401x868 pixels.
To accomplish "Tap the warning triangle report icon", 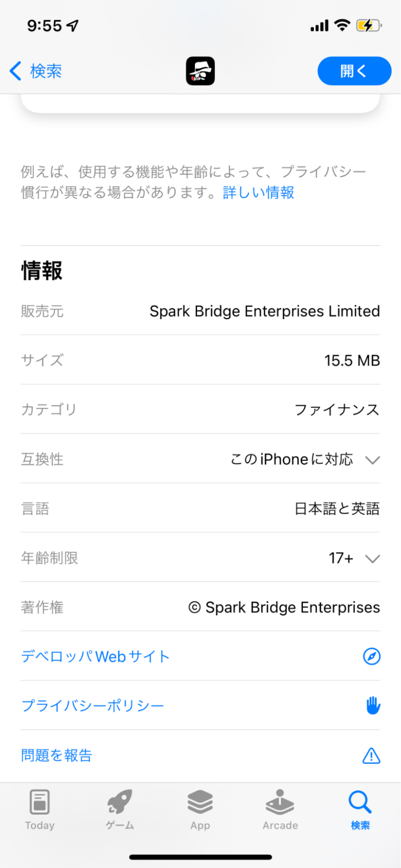I will pos(371,755).
